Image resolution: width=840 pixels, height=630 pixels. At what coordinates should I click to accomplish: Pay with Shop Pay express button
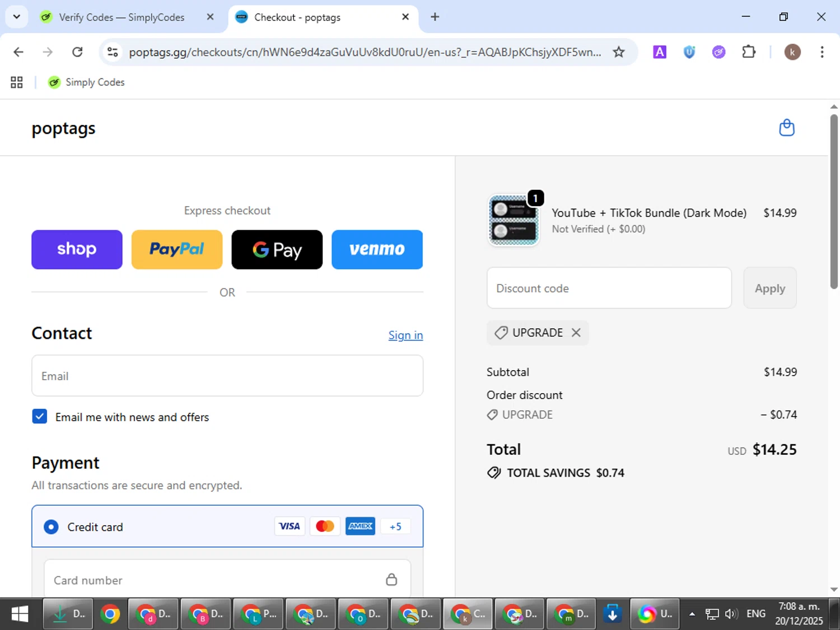(x=77, y=249)
